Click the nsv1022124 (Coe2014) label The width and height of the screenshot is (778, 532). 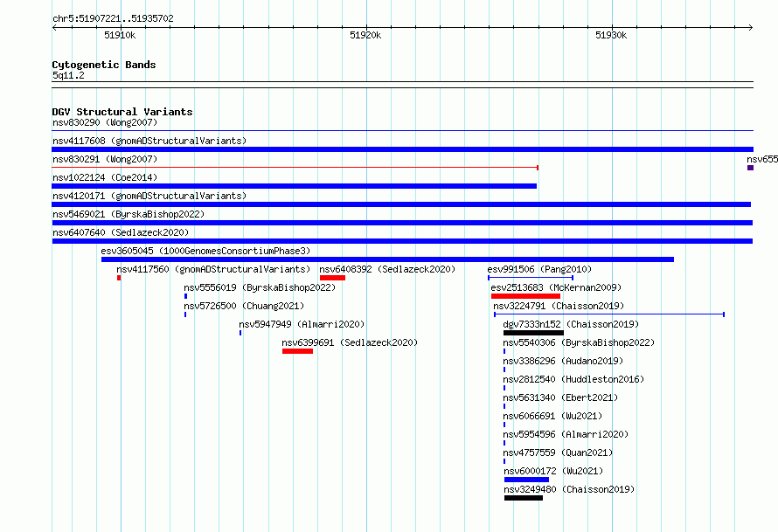click(x=105, y=177)
